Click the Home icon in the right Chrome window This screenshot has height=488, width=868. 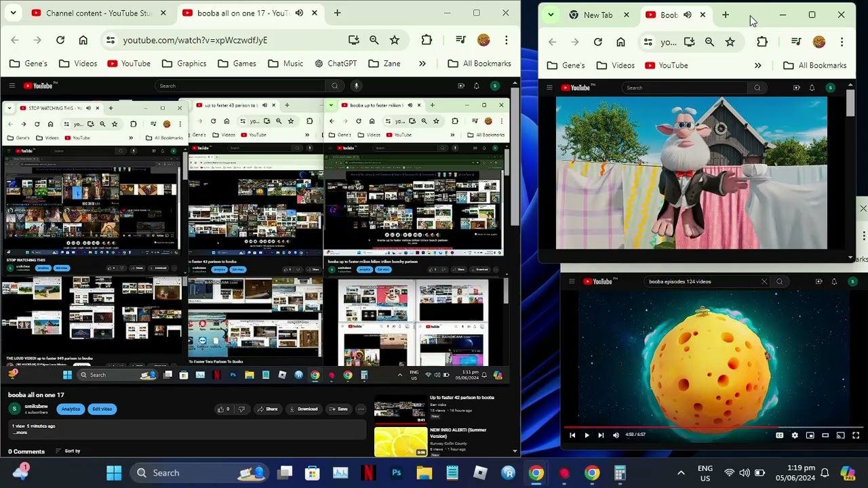point(620,42)
